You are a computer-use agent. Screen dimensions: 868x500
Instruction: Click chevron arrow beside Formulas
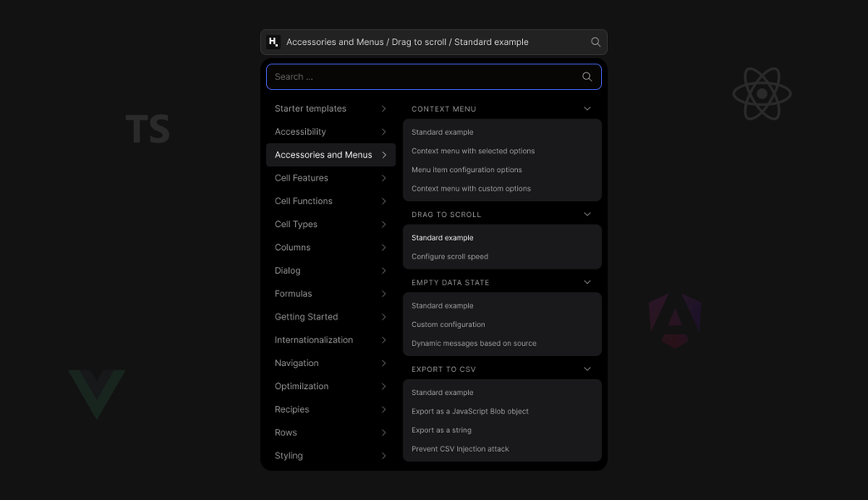tap(384, 293)
